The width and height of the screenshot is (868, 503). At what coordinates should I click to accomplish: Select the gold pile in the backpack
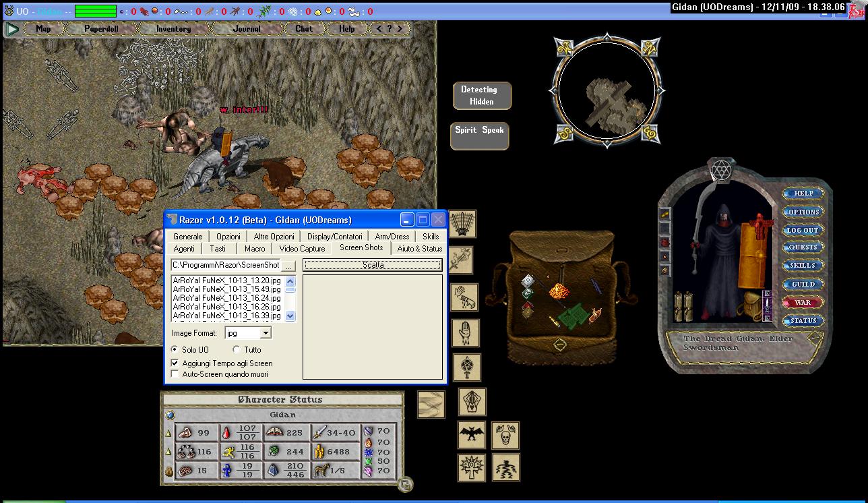click(x=559, y=292)
